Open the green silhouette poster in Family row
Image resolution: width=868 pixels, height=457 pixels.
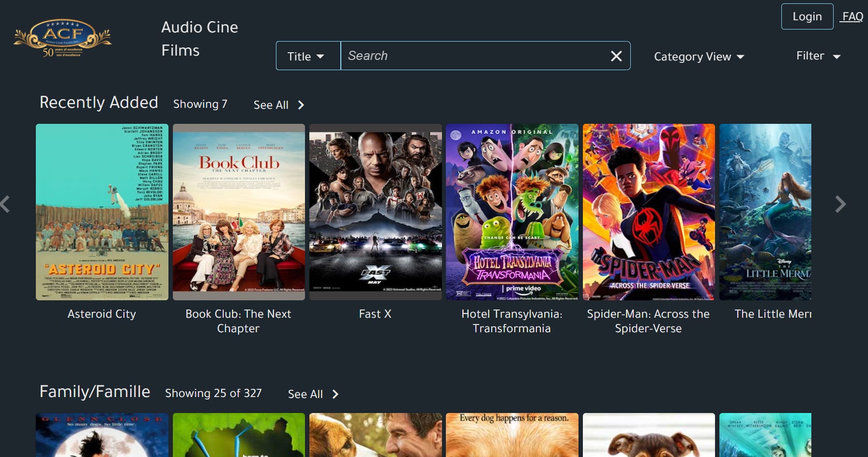pos(239,435)
